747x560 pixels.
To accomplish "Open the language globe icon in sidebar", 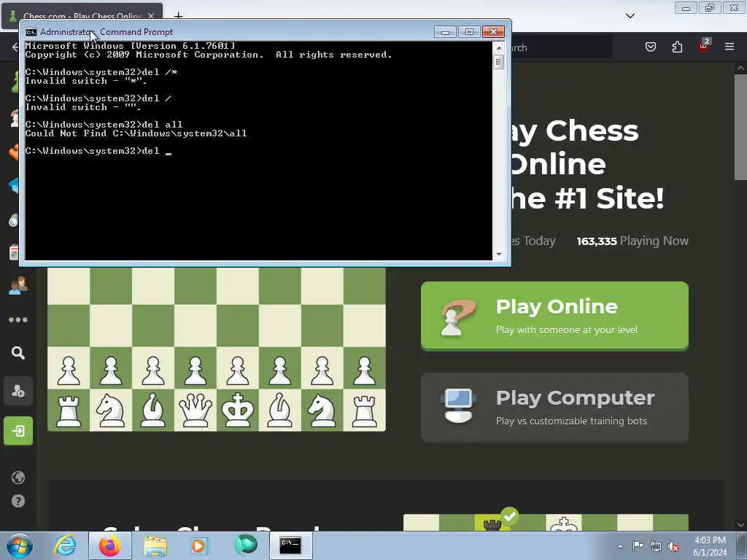I will (x=18, y=477).
